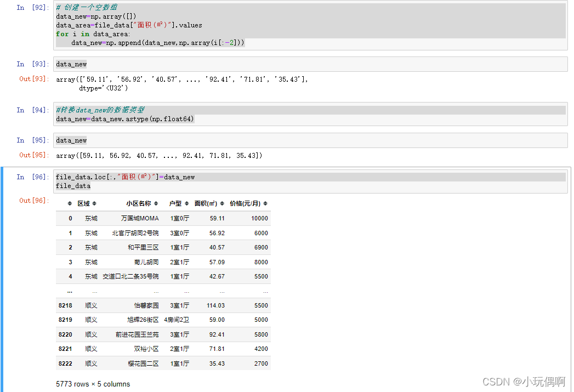Click code cell In [94] astype line

click(125, 119)
